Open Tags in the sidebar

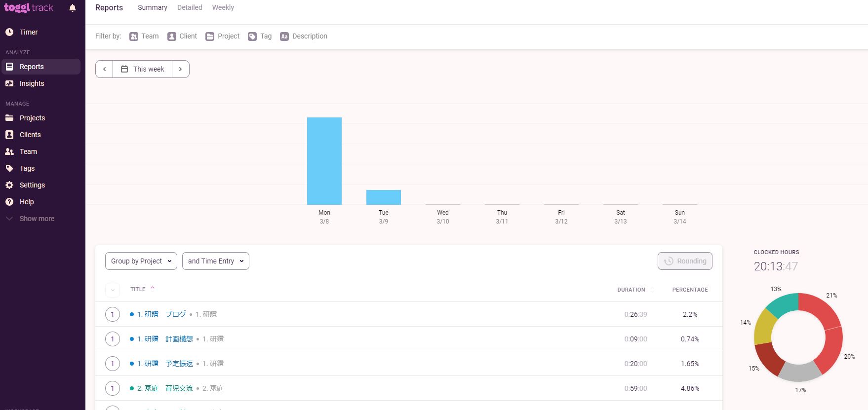27,168
